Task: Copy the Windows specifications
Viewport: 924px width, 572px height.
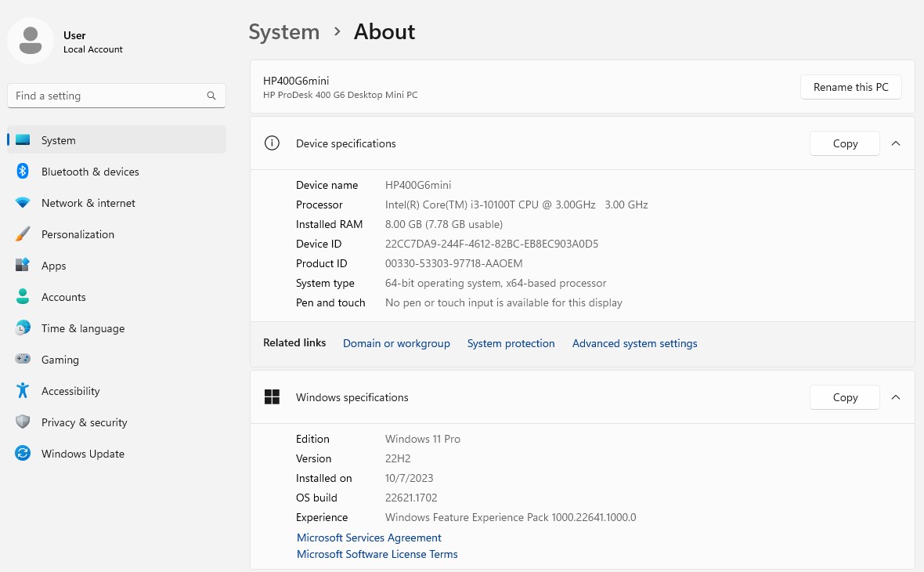Action: 844,397
